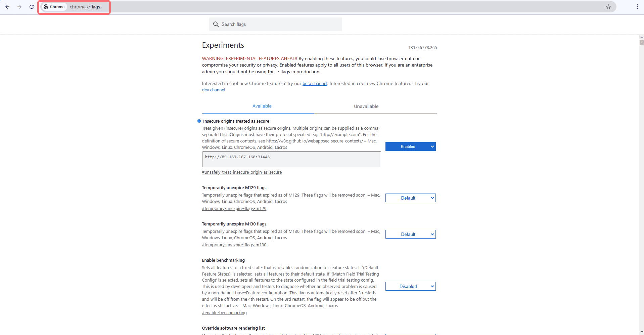This screenshot has height=335, width=644.
Task: Click the address bar URL chrome://flags
Action: (85, 7)
